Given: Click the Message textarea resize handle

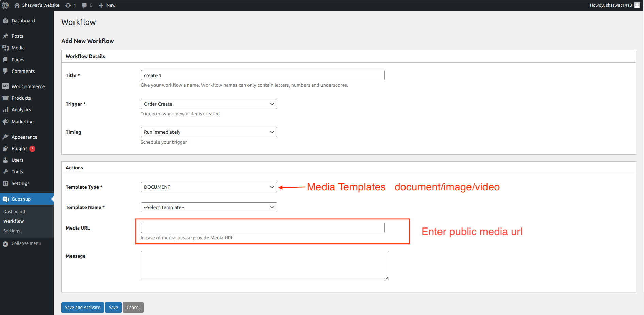Looking at the screenshot, I should (x=387, y=278).
